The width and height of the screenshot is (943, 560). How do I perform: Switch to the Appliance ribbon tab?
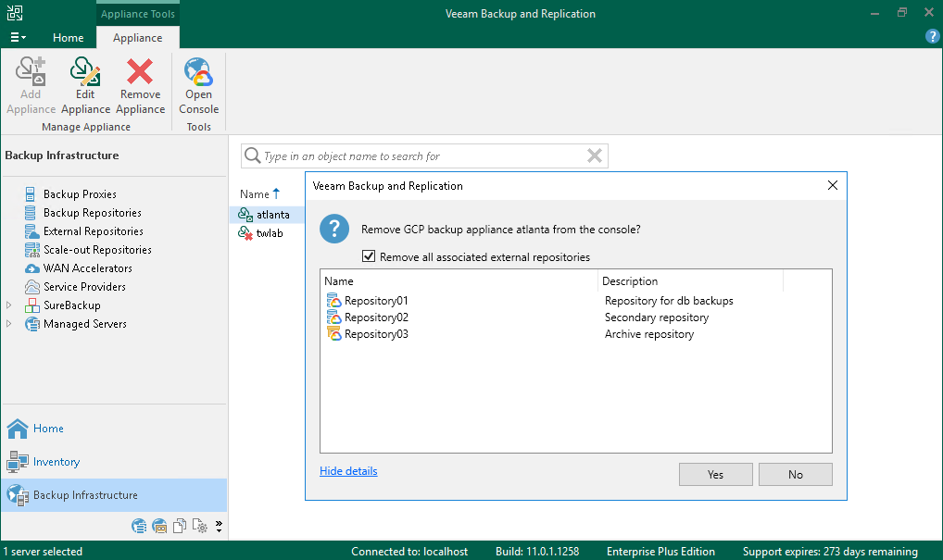(x=138, y=38)
